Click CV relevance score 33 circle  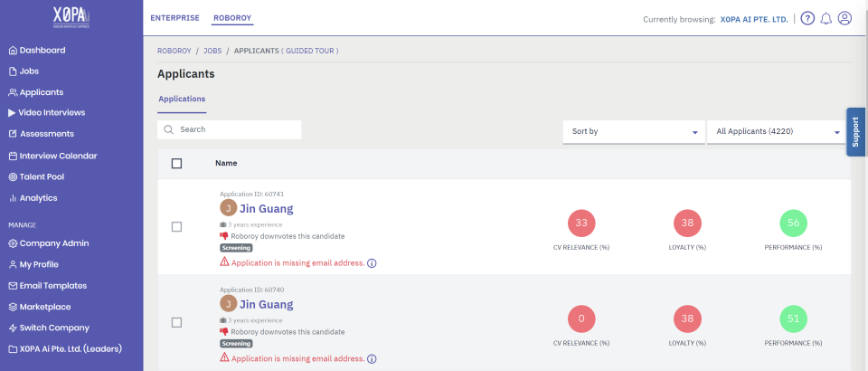point(581,224)
